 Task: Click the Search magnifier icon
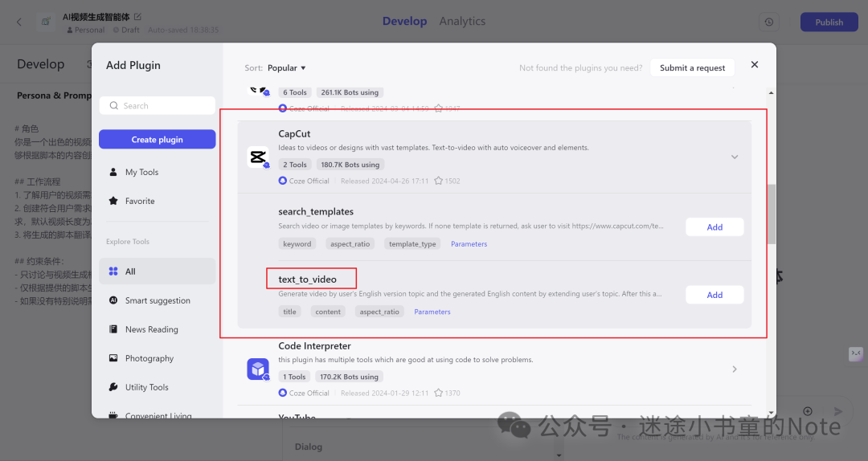click(x=114, y=106)
